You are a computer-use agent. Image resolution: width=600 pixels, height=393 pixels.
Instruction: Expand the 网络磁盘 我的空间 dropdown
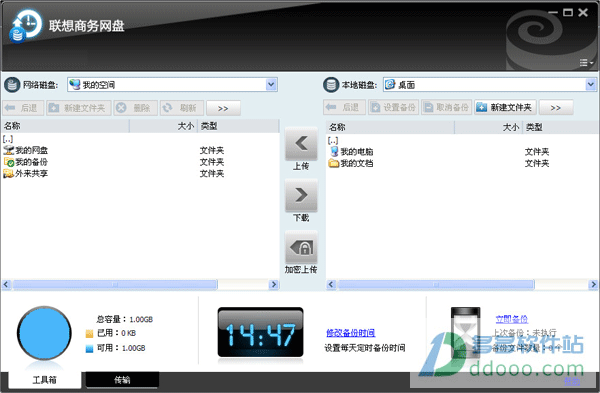[271, 85]
